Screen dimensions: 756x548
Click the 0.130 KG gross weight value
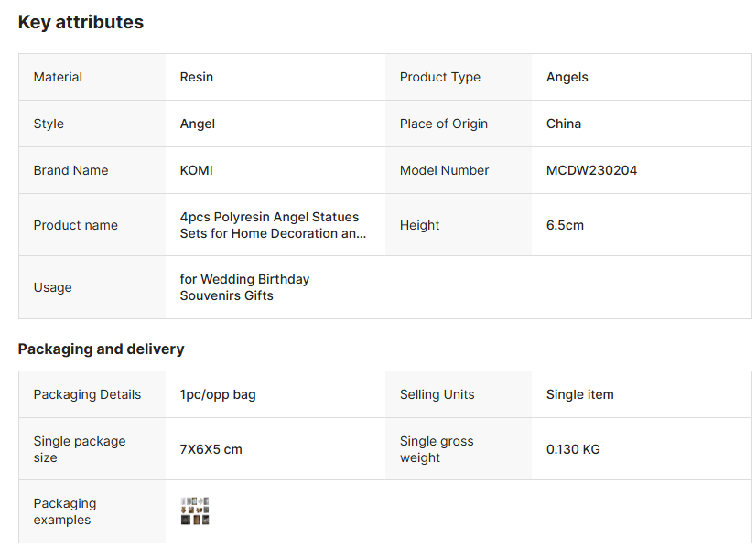coord(573,449)
